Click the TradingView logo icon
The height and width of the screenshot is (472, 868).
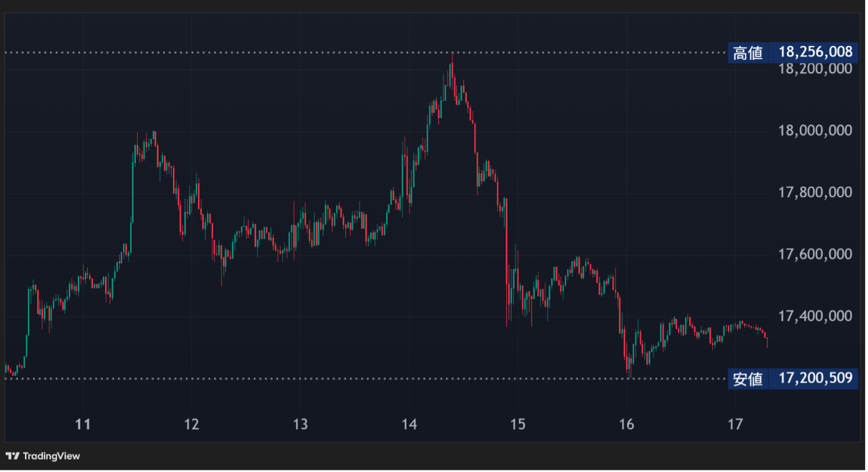tap(13, 456)
